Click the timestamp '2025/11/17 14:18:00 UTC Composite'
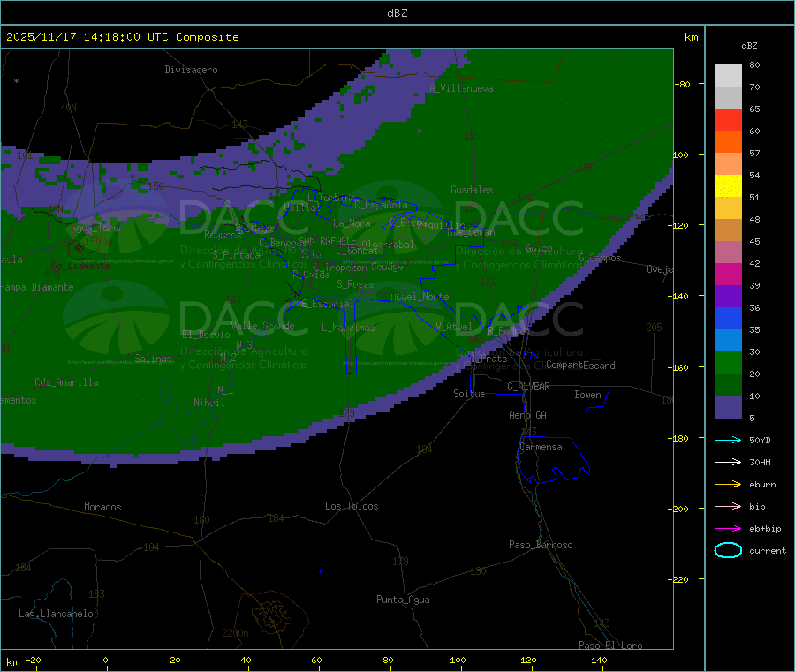795x672 pixels. [x=122, y=37]
